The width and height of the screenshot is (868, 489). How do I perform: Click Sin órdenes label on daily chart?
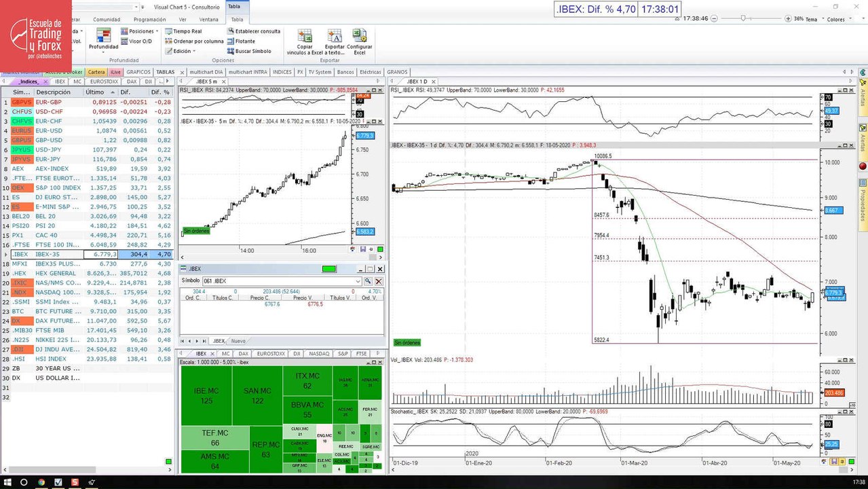click(407, 342)
